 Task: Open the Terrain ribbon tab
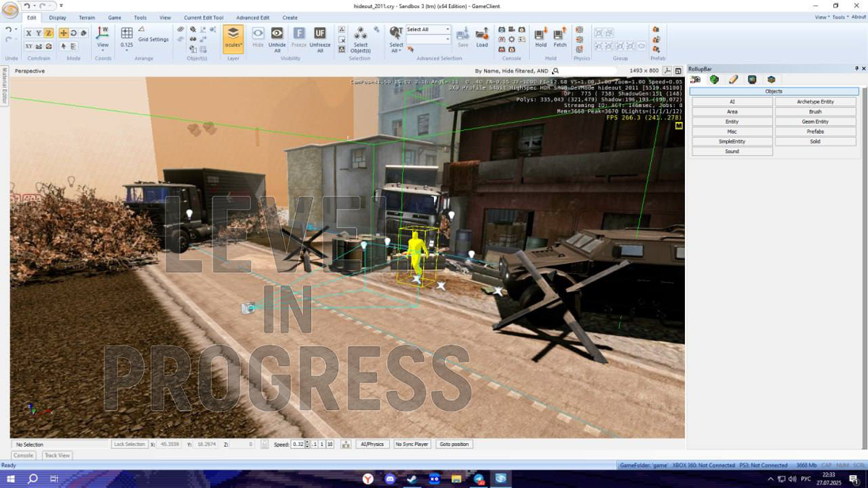coord(87,17)
